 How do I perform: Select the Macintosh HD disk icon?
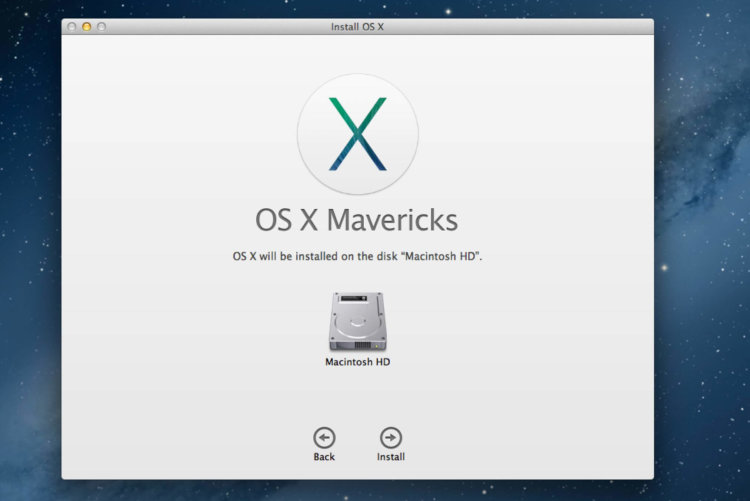coord(358,321)
